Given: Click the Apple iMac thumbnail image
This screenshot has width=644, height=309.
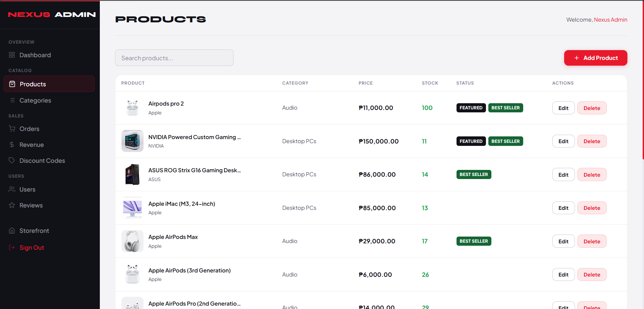Looking at the screenshot, I should coord(132,208).
